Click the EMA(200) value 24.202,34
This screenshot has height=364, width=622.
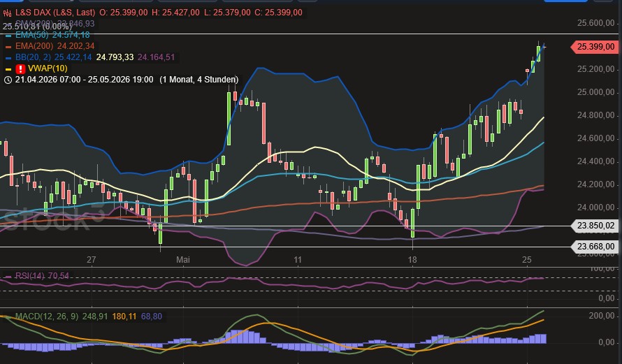[x=75, y=46]
